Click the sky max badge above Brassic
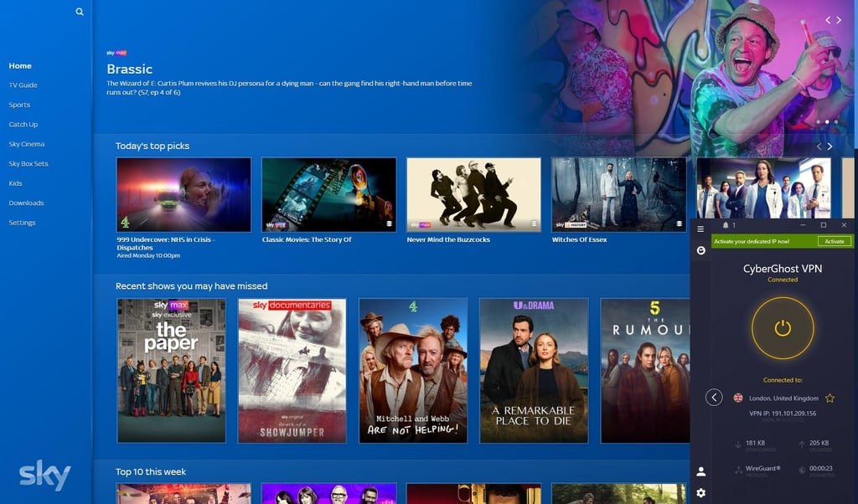858x504 pixels. pyautogui.click(x=116, y=53)
